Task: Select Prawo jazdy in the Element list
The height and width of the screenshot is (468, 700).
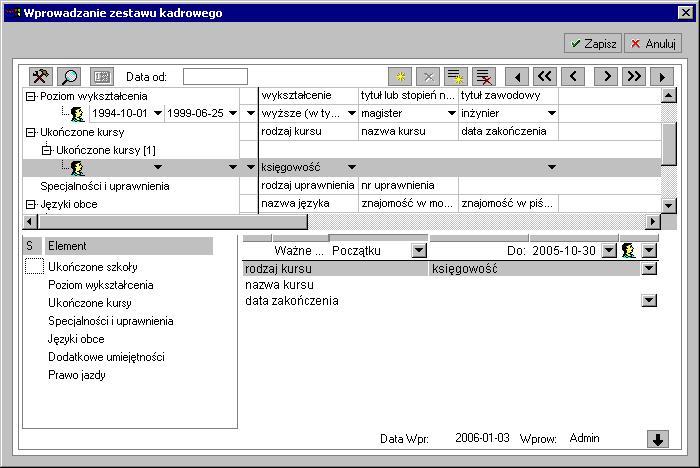Action: click(76, 375)
